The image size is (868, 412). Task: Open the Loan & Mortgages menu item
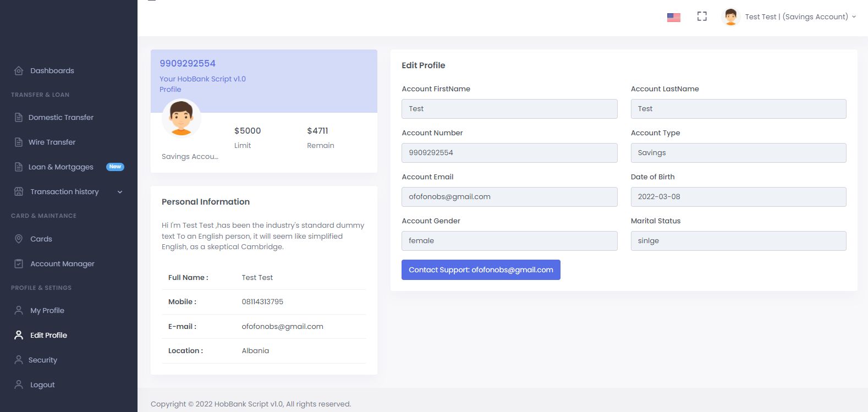61,167
